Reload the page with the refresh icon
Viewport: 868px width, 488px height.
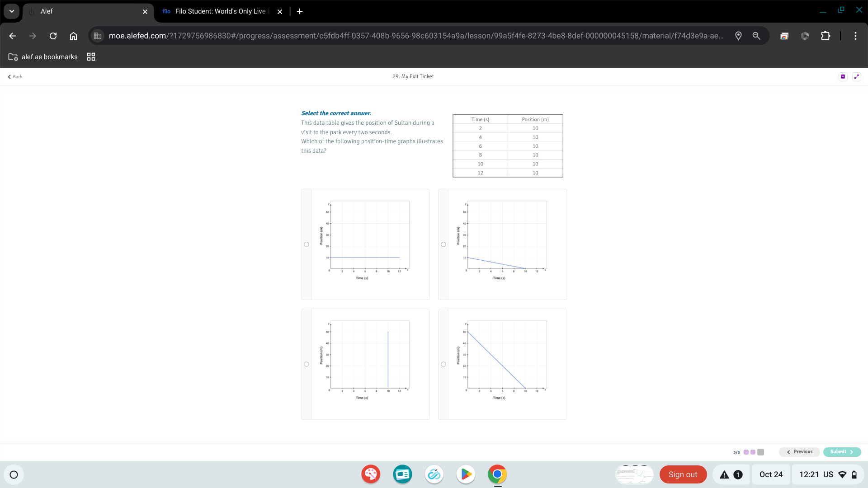tap(53, 36)
